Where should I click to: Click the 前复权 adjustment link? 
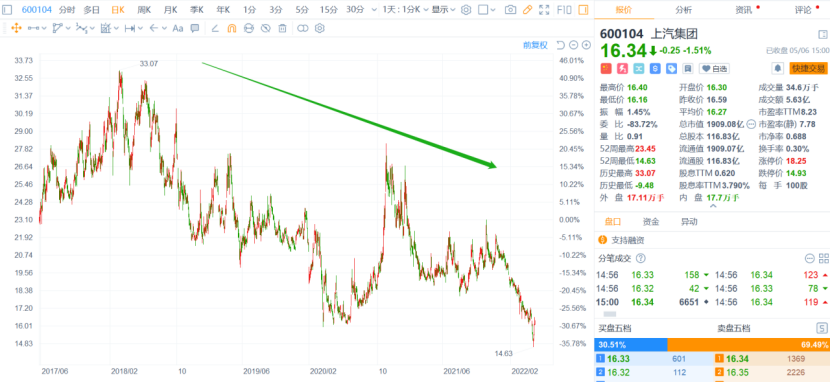(535, 45)
